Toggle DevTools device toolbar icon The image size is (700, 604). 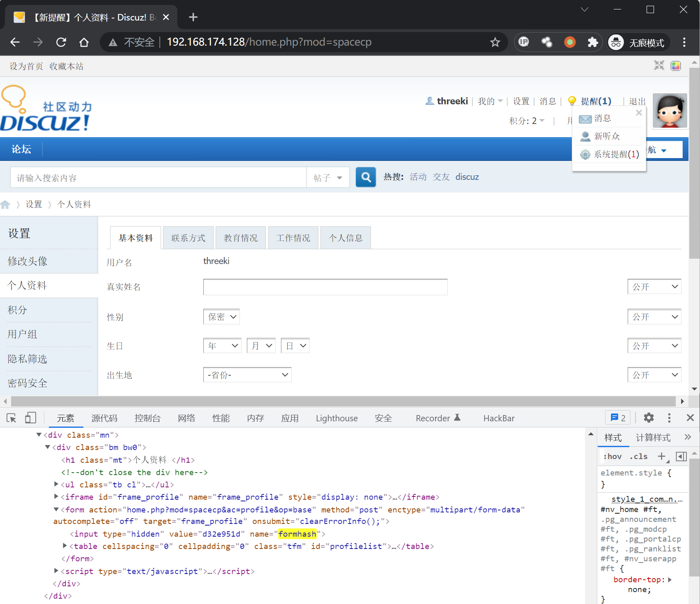(30, 418)
